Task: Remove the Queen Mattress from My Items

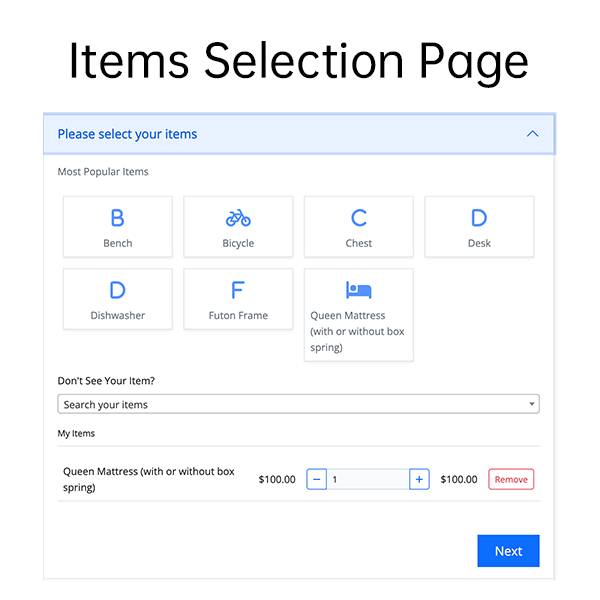Action: click(x=511, y=480)
